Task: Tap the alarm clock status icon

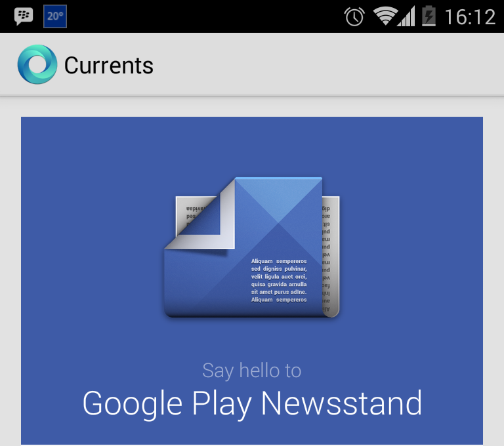Action: click(x=354, y=16)
